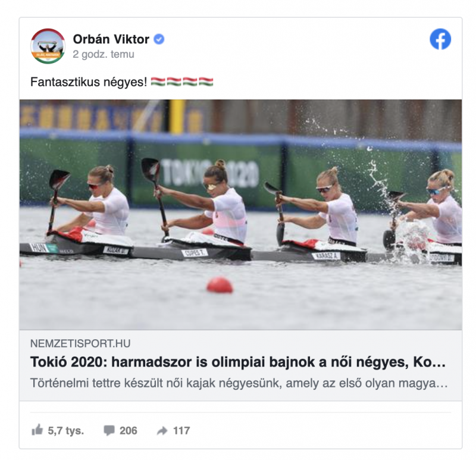Viewport: 476px width, 460px height.
Task: Click the '5,7 tys.' likes count
Action: pyautogui.click(x=66, y=431)
